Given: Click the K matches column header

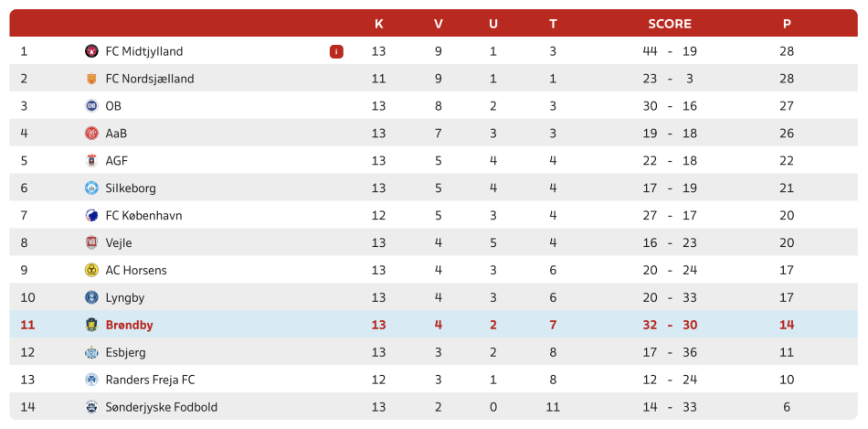Looking at the screenshot, I should coord(378,24).
